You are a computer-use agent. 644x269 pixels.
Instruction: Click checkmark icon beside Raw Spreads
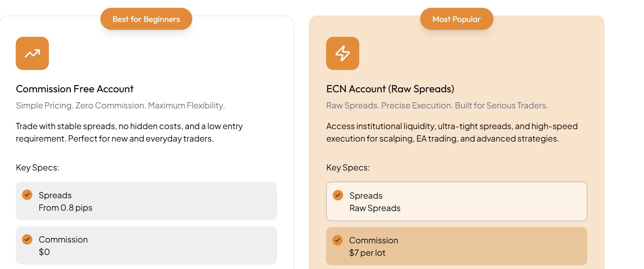click(x=338, y=195)
